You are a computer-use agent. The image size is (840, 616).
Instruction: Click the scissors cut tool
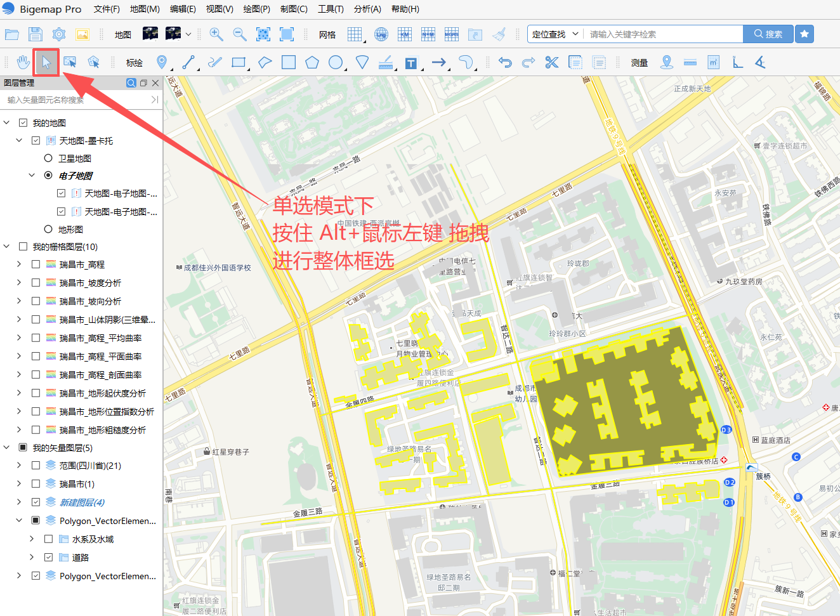(x=552, y=62)
